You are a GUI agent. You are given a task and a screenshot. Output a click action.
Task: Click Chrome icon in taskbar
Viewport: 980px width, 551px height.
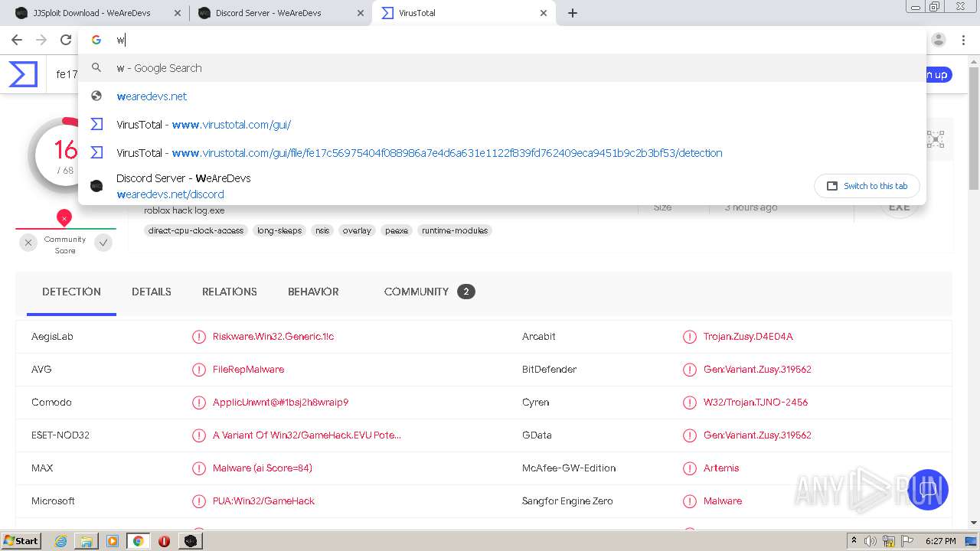(138, 541)
